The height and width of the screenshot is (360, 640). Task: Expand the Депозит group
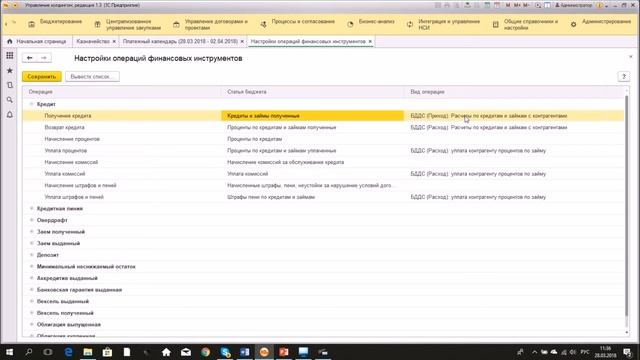click(31, 255)
